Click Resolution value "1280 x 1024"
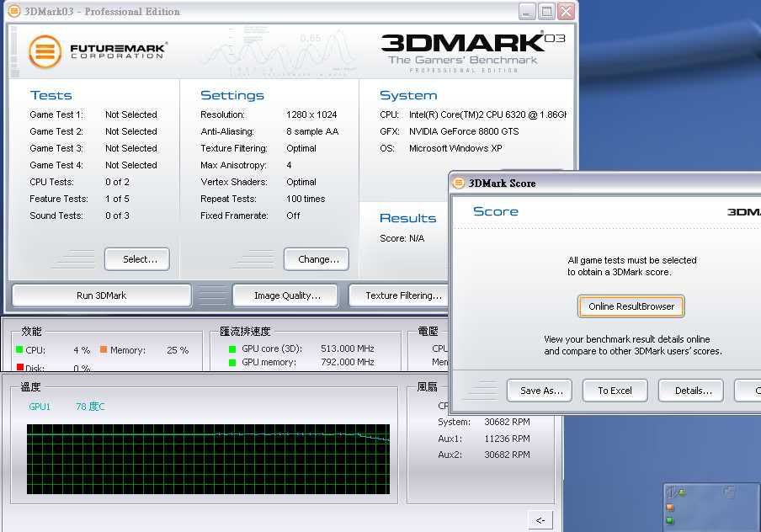The image size is (761, 532). (311, 114)
